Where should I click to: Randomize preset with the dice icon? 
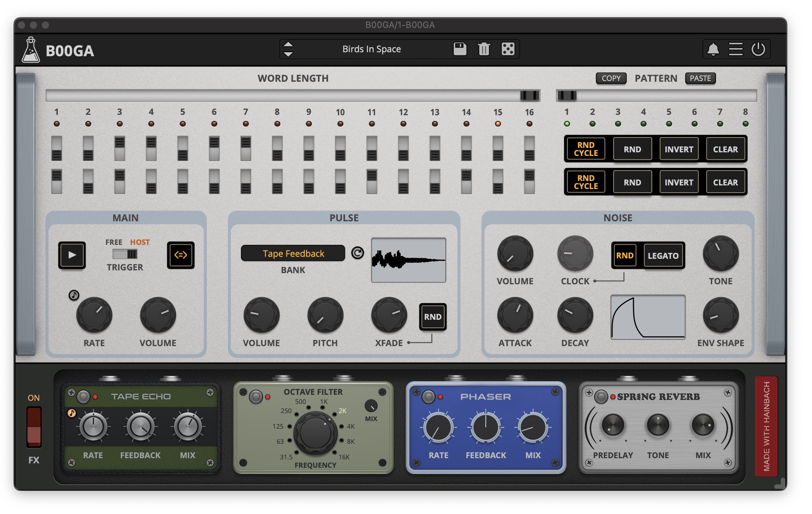(508, 49)
